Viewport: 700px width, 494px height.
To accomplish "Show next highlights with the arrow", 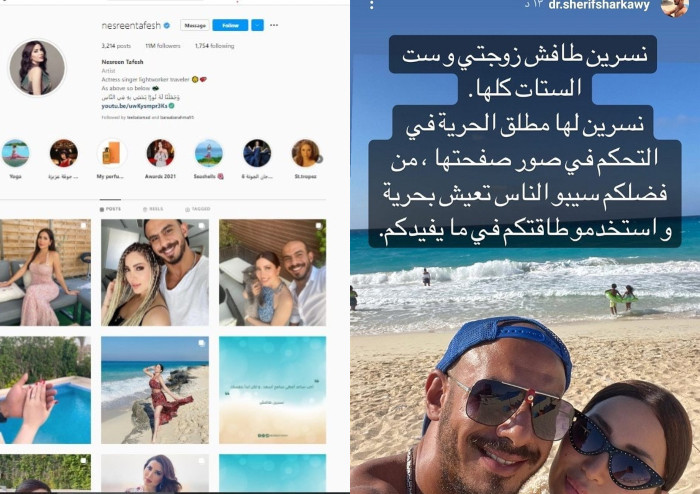I will [319, 158].
